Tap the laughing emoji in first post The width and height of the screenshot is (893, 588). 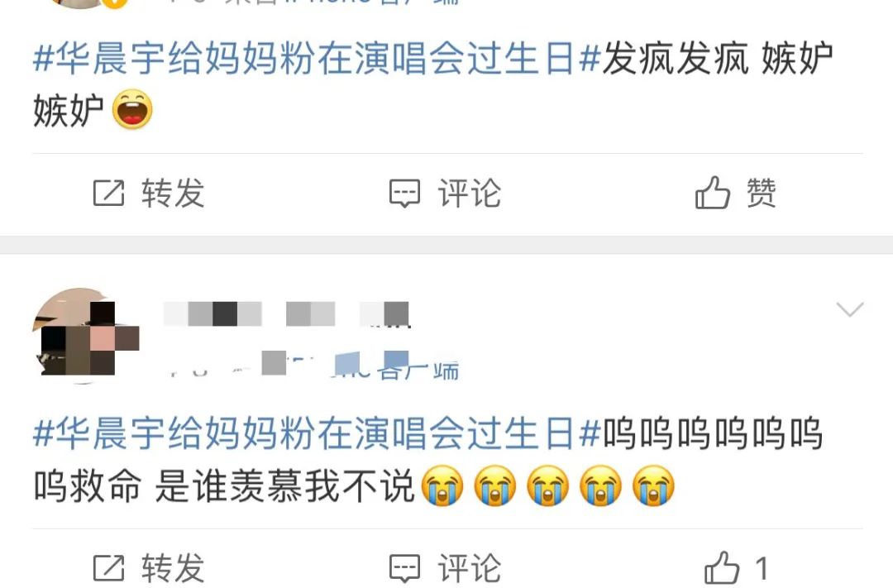(x=132, y=109)
